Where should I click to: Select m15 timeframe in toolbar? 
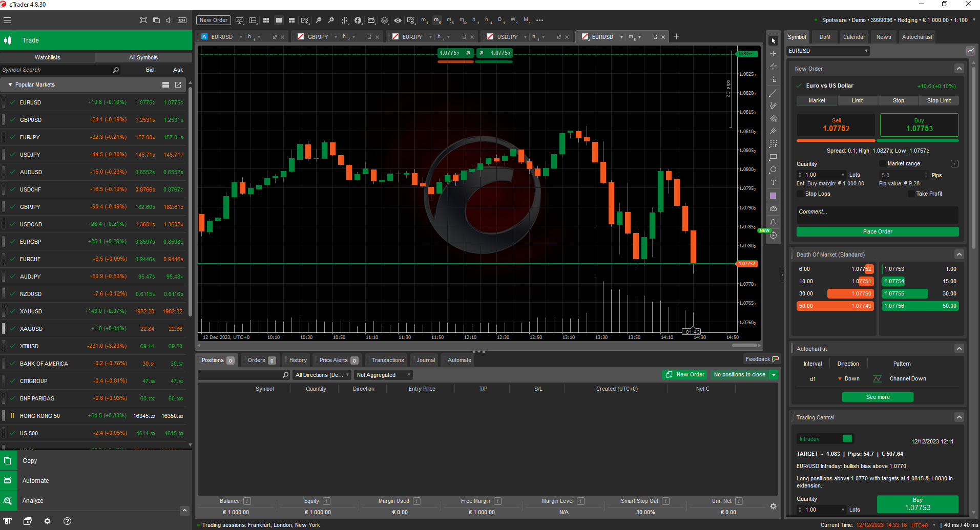[x=450, y=20]
